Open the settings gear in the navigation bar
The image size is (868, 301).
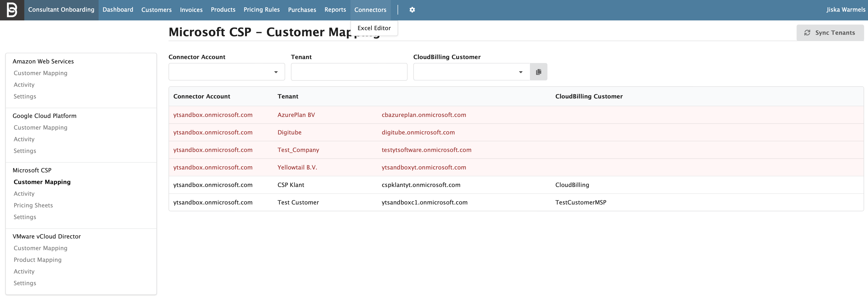pyautogui.click(x=412, y=9)
